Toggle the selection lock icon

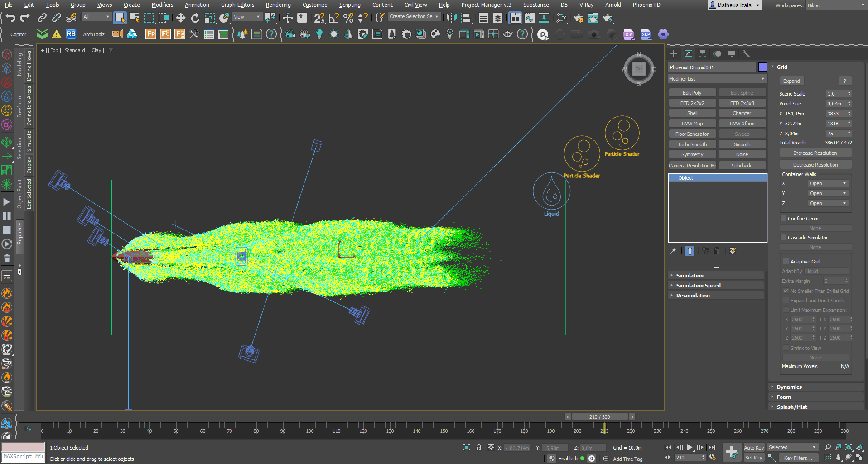[479, 447]
